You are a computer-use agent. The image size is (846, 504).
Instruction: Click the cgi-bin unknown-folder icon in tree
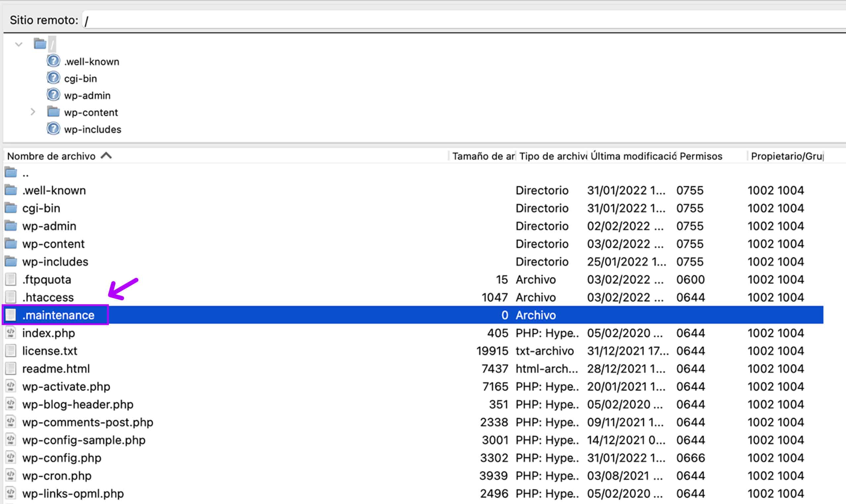tap(53, 78)
